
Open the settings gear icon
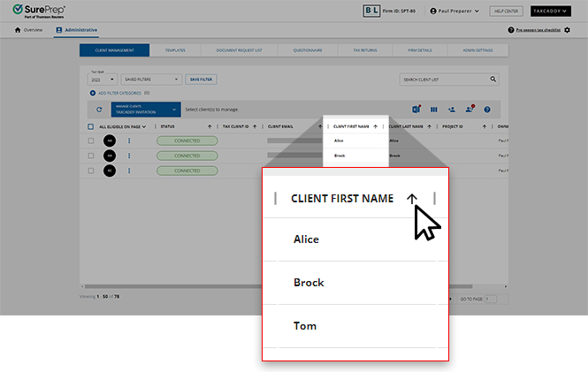coord(567,30)
